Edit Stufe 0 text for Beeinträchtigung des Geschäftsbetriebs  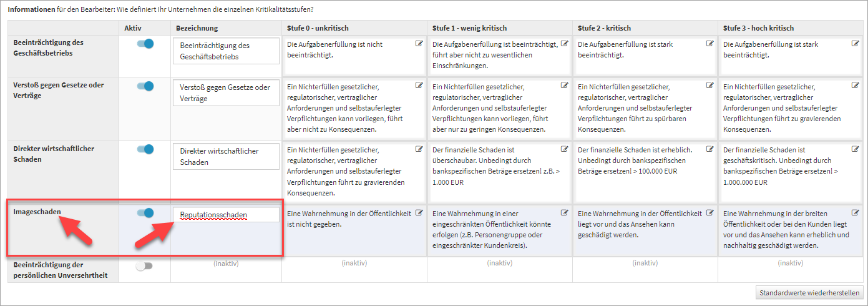419,44
